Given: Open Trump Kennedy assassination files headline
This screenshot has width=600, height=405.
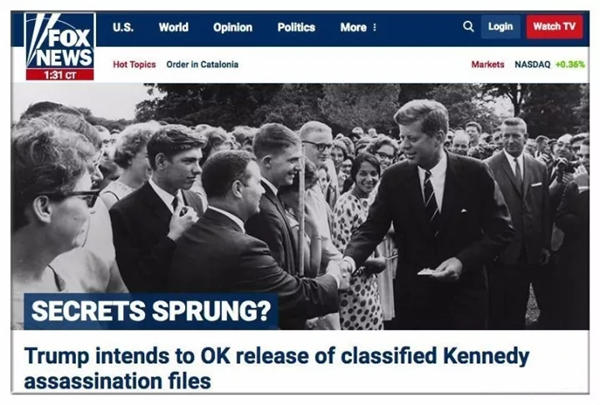Looking at the screenshot, I should click(277, 368).
